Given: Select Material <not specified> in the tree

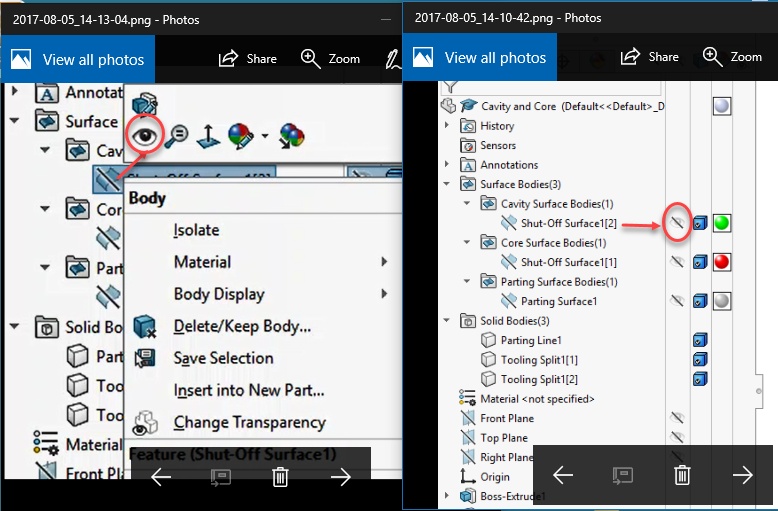Looking at the screenshot, I should click(x=537, y=399).
